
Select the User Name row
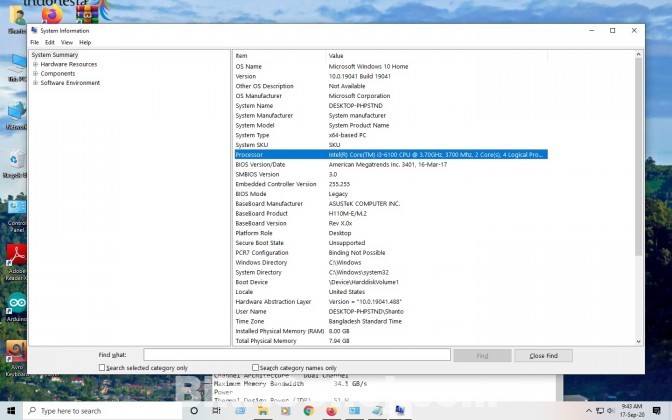pyautogui.click(x=391, y=312)
